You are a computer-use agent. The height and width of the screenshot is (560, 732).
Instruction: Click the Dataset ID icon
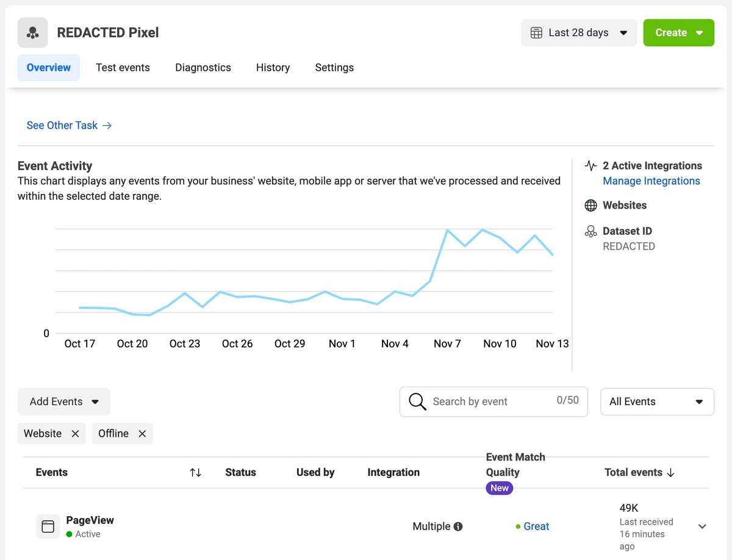click(590, 231)
